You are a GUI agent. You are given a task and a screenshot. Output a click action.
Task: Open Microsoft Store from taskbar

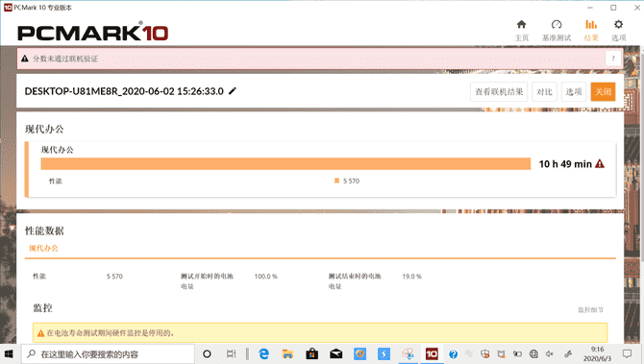[311, 353]
